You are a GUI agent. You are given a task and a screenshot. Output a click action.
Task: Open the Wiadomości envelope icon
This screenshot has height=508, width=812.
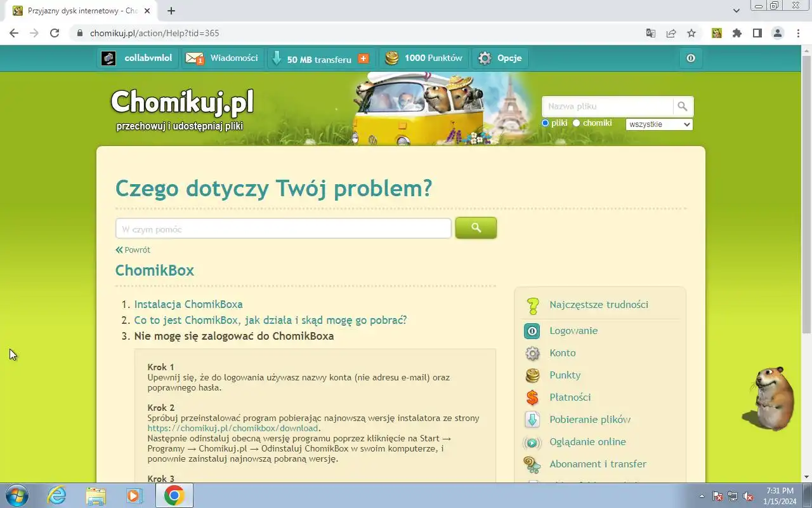[x=195, y=58]
